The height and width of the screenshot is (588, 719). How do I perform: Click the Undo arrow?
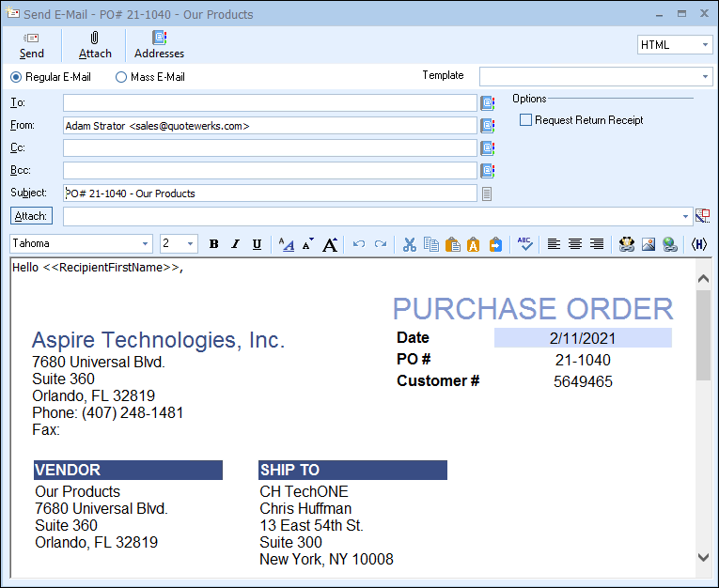coord(359,244)
